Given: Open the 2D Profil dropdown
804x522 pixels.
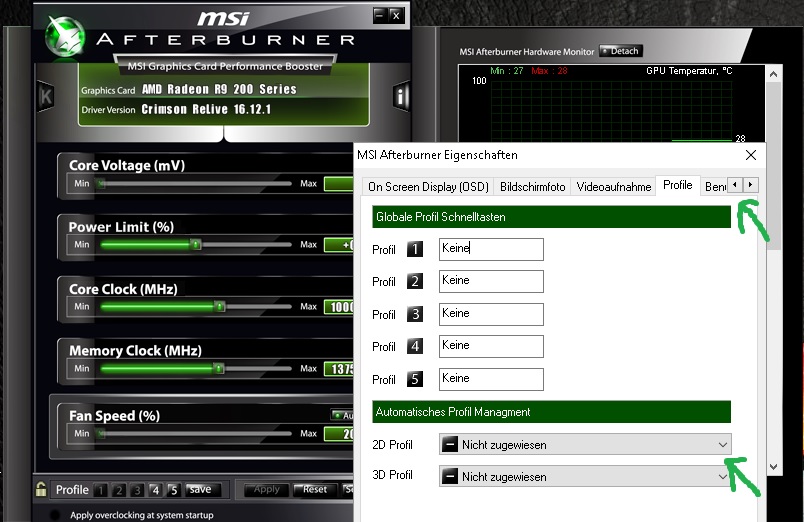Looking at the screenshot, I should [x=585, y=445].
